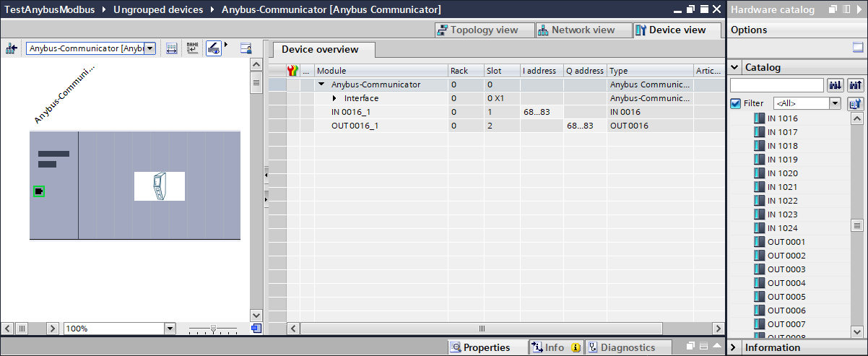The height and width of the screenshot is (356, 868).
Task: Click the catalog profile icon beside filter dropdown
Action: coord(856,103)
